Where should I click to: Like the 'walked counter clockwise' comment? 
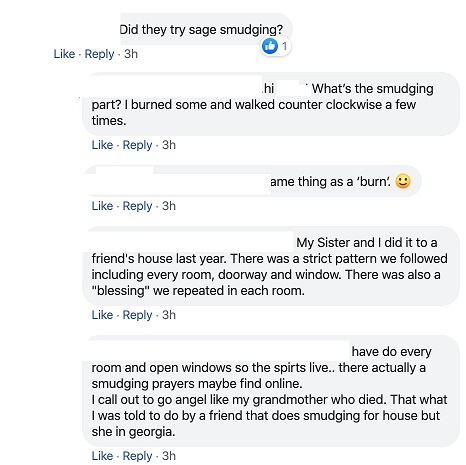point(102,145)
